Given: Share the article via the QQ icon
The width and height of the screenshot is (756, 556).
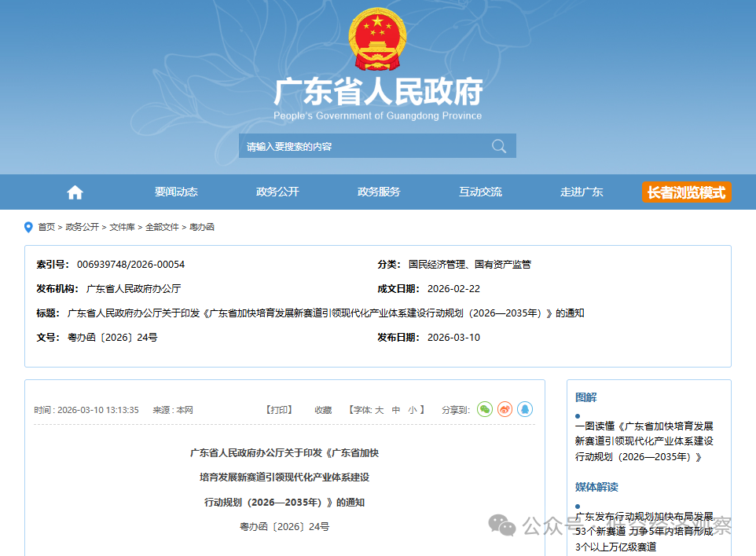Looking at the screenshot, I should click(x=526, y=409).
